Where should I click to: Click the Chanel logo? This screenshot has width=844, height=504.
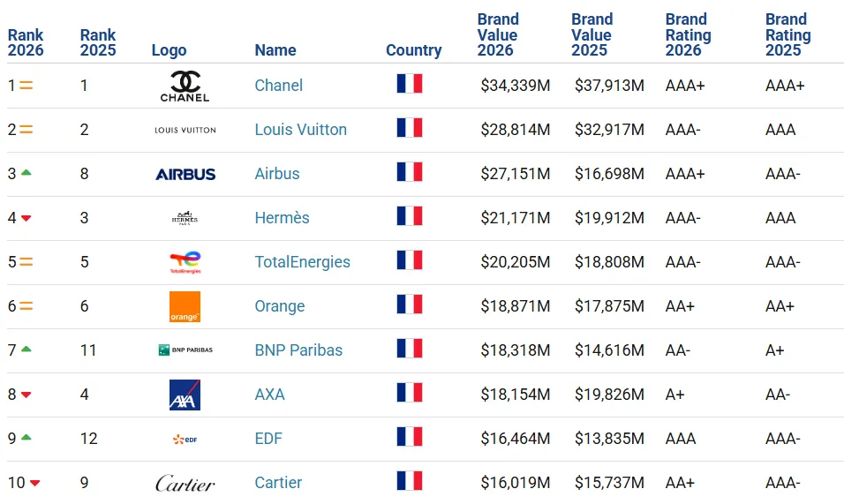click(185, 87)
